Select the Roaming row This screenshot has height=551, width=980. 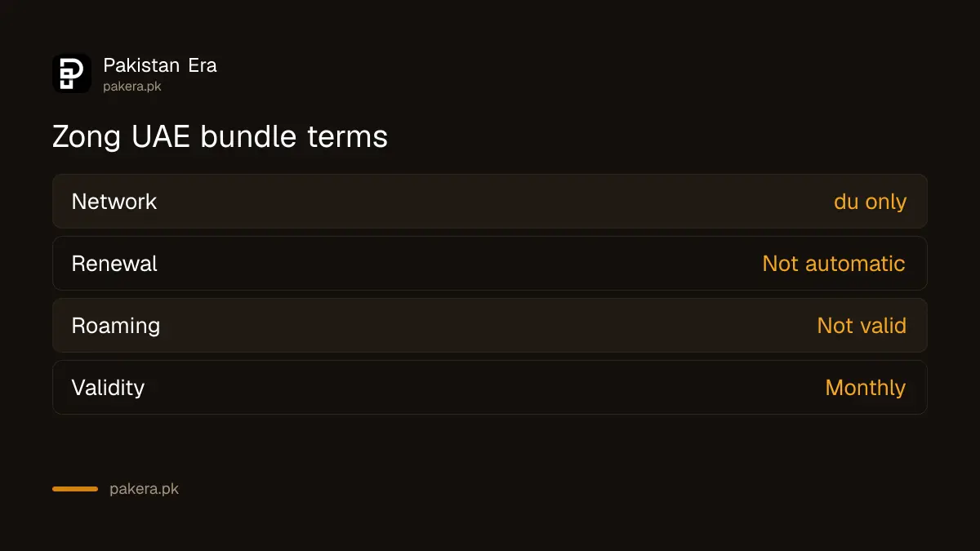click(490, 325)
